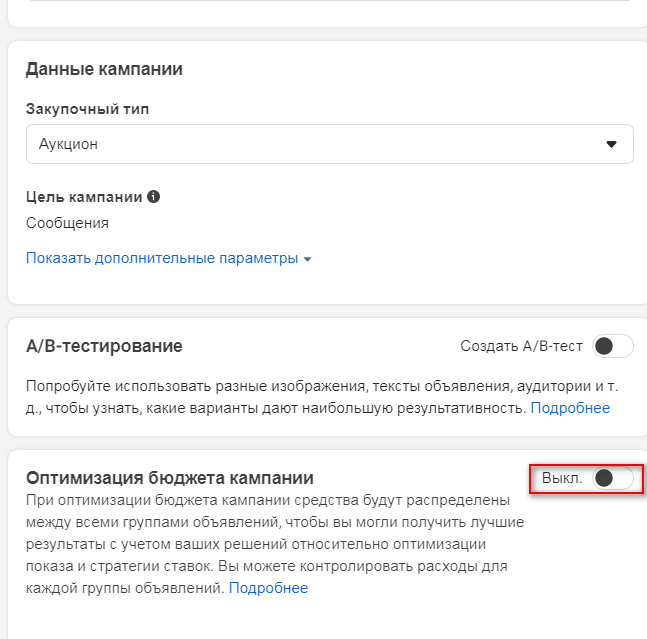The height and width of the screenshot is (639, 647).
Task: Click the Цель кампании label text
Action: tap(84, 197)
